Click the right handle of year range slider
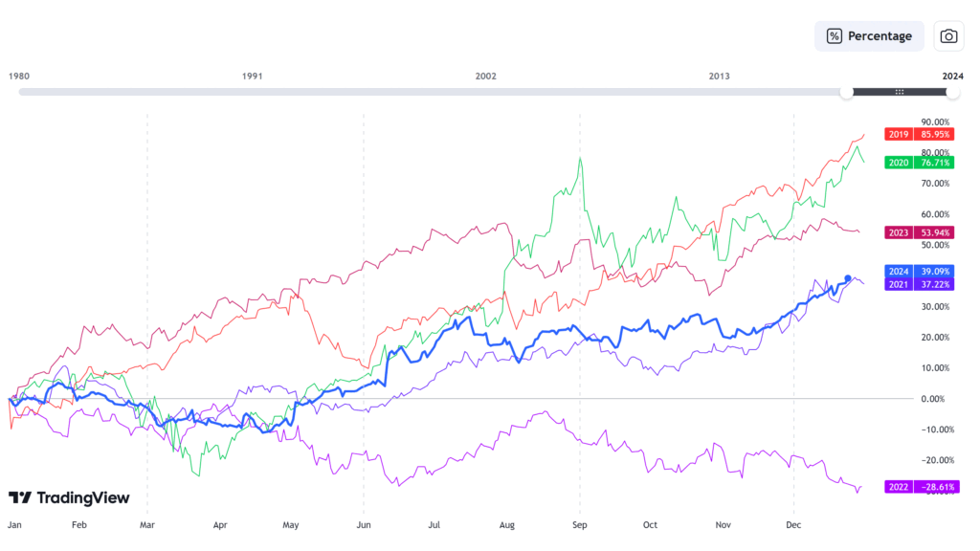Image resolution: width=980 pixels, height=551 pixels. click(x=952, y=92)
